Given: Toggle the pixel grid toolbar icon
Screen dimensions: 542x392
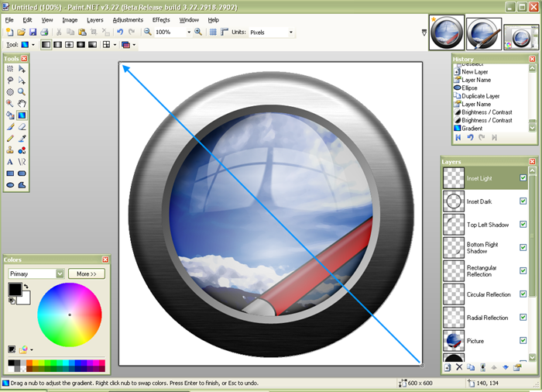Looking at the screenshot, I should 213,33.
